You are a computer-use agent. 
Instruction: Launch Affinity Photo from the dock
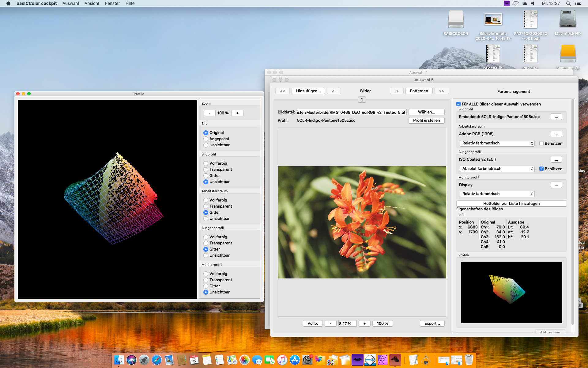click(382, 360)
